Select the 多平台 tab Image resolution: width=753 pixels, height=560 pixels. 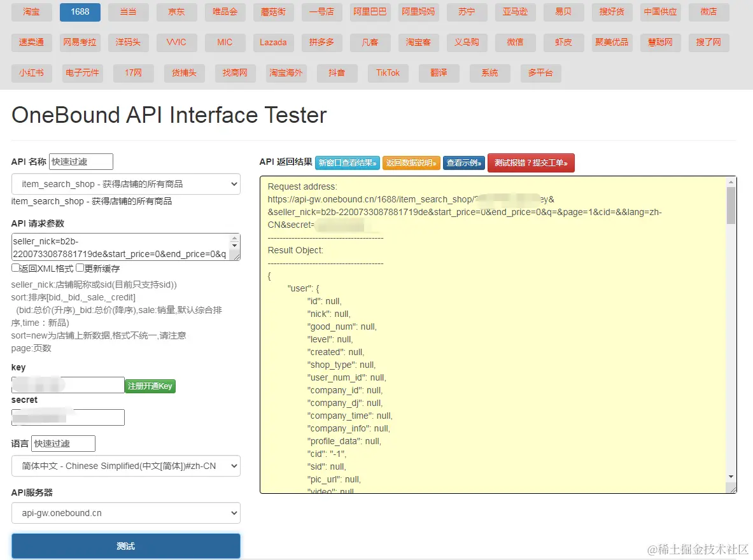(x=541, y=73)
